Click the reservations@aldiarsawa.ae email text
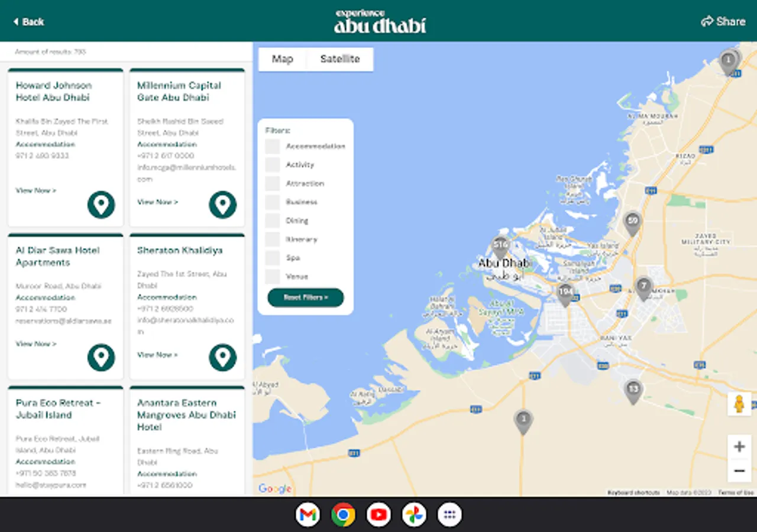757x532 pixels. click(64, 321)
